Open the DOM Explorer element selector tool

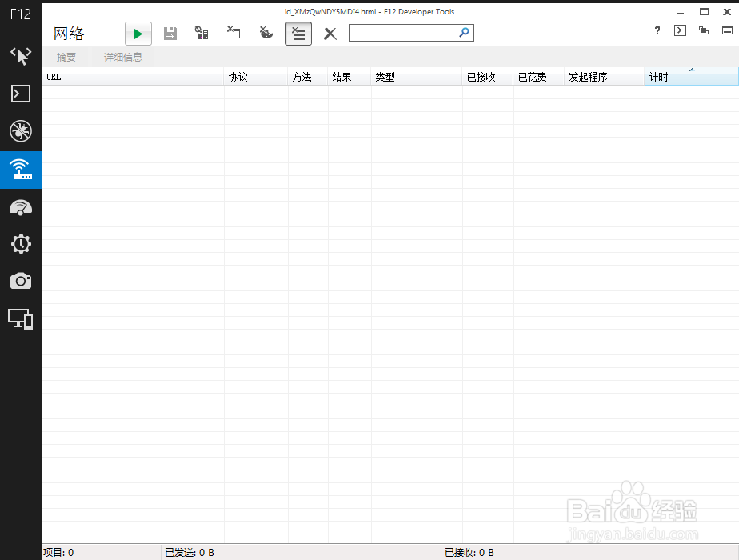(x=21, y=56)
